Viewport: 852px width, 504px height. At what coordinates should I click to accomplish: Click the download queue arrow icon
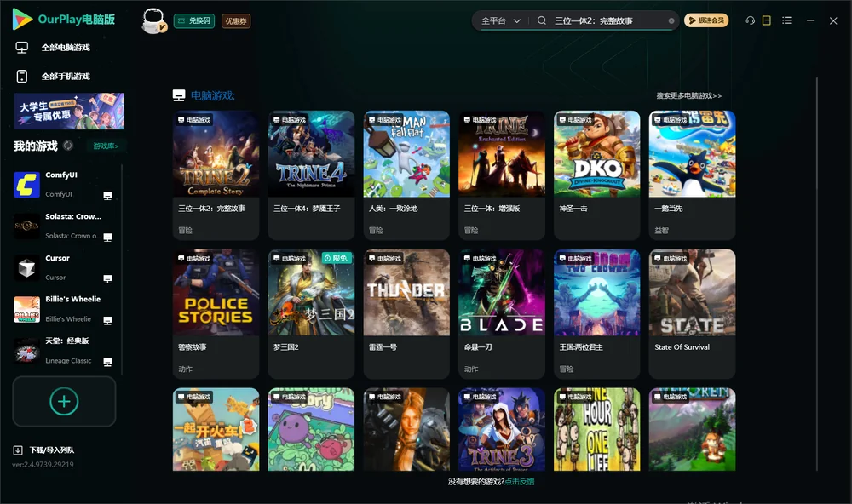18,450
